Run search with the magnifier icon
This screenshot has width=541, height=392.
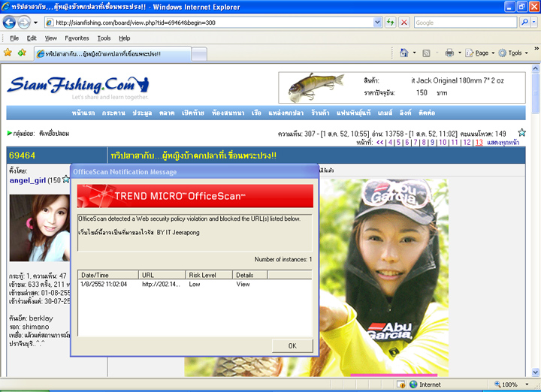524,23
